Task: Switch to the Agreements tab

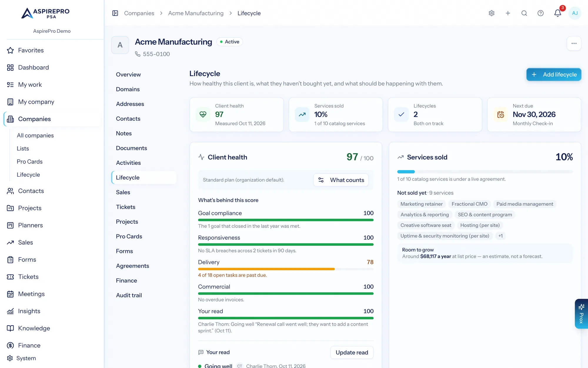Action: [144, 266]
